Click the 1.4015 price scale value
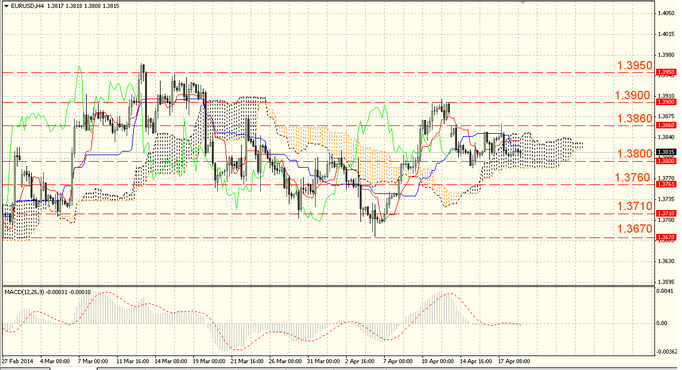 pyautogui.click(x=666, y=34)
